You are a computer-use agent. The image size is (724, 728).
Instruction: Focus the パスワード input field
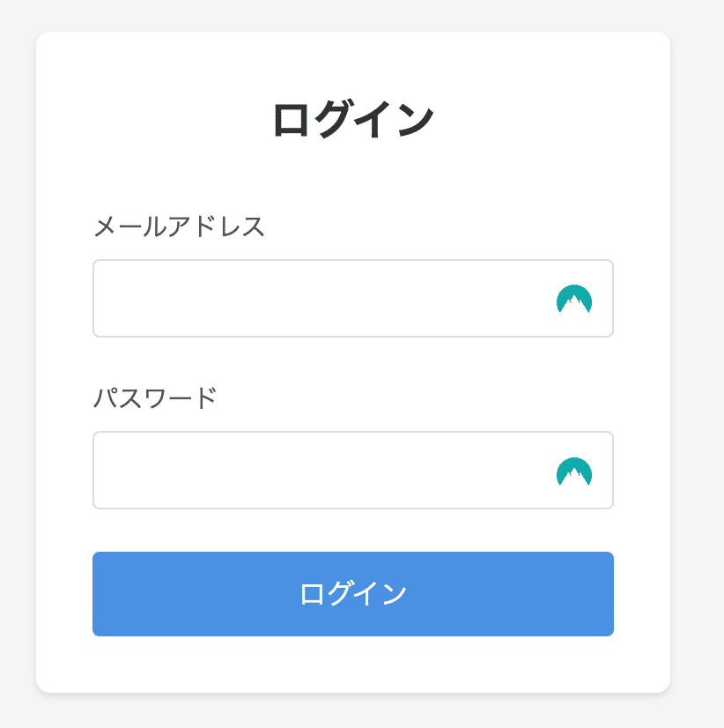click(x=352, y=471)
